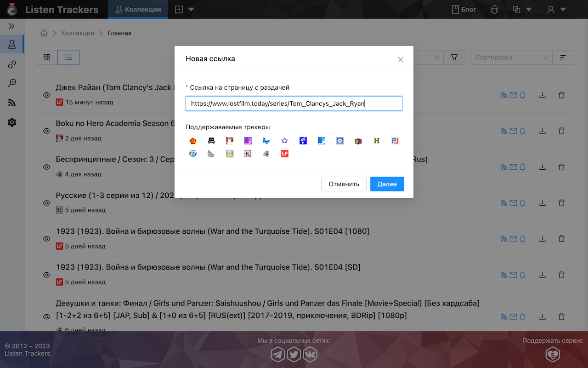Expand the sidebar with double chevron

(x=12, y=26)
